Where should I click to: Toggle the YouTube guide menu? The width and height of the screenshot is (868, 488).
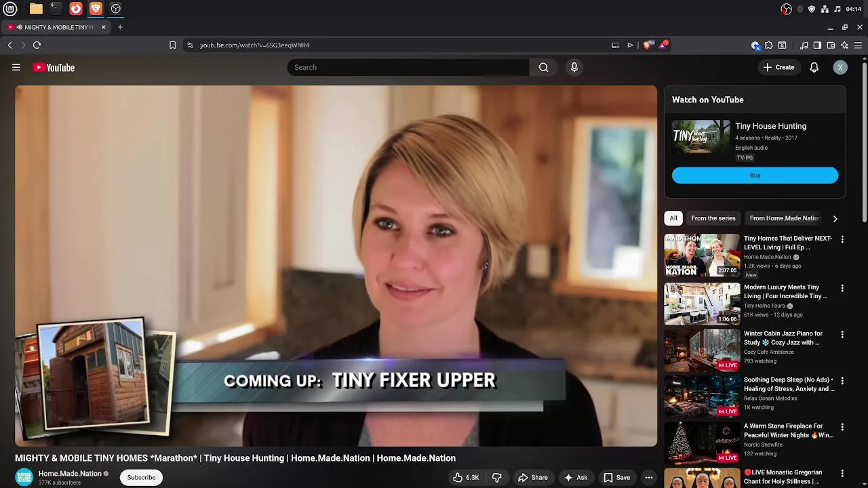click(16, 67)
